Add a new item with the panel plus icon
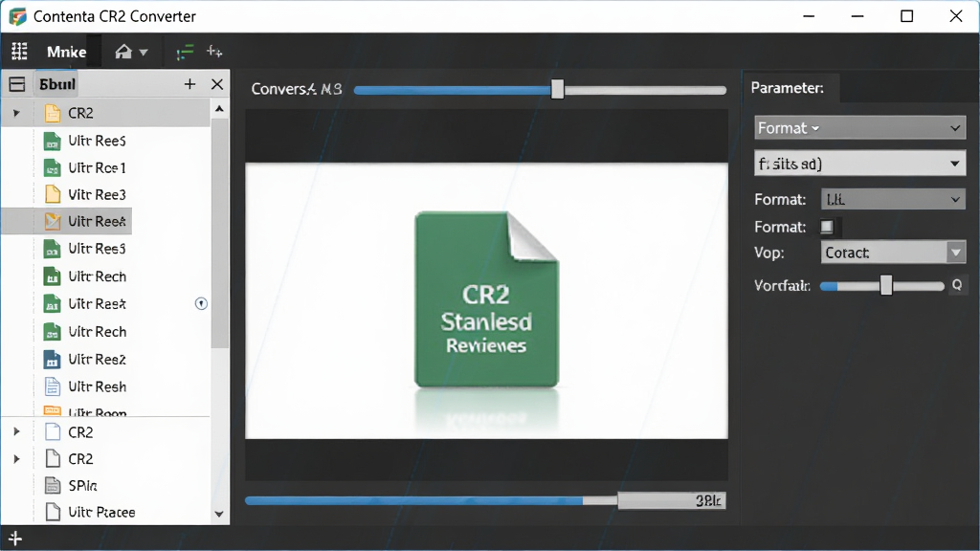980x551 pixels. click(x=190, y=84)
